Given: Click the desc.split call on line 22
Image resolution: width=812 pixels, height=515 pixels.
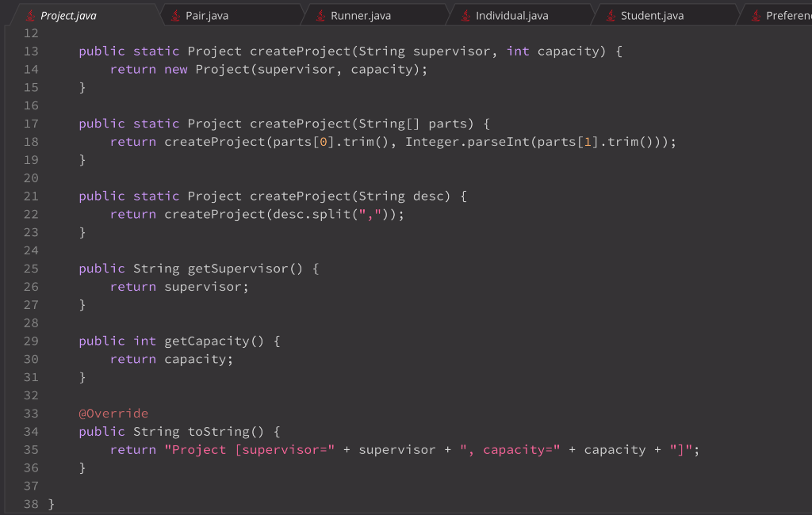Looking at the screenshot, I should click(312, 214).
